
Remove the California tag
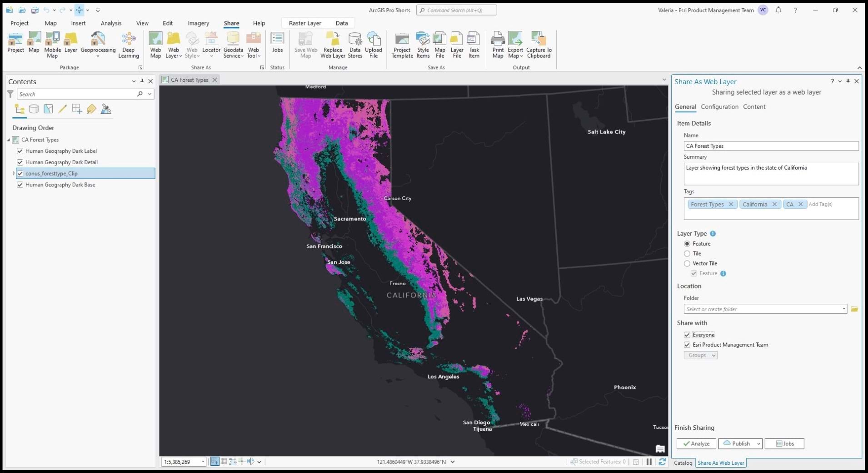point(775,204)
